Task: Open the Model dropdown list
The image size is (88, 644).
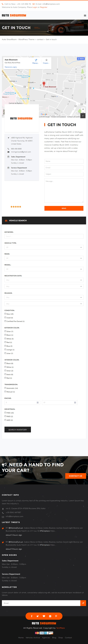Action: (44, 269)
